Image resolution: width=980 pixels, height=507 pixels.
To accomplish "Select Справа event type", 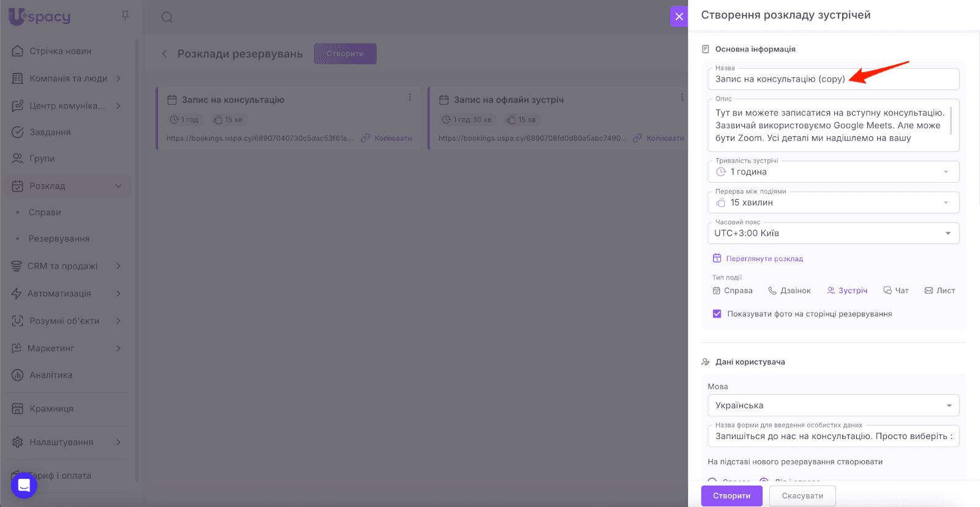I will click(733, 291).
